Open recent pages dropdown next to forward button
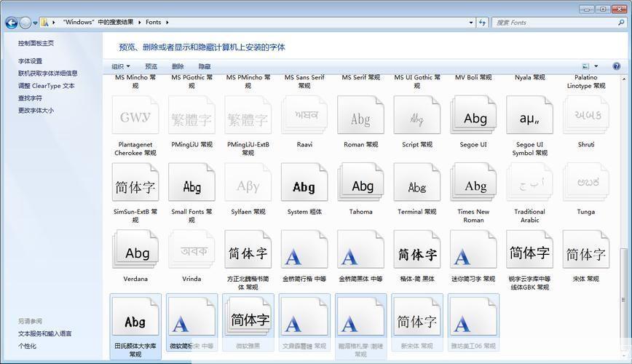Image resolution: width=632 pixels, height=364 pixels. 35,23
